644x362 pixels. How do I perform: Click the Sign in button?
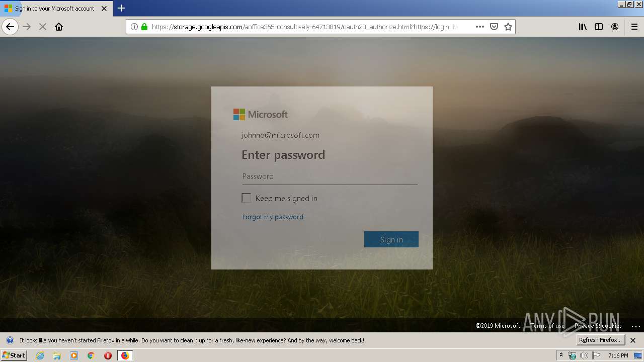(x=391, y=239)
